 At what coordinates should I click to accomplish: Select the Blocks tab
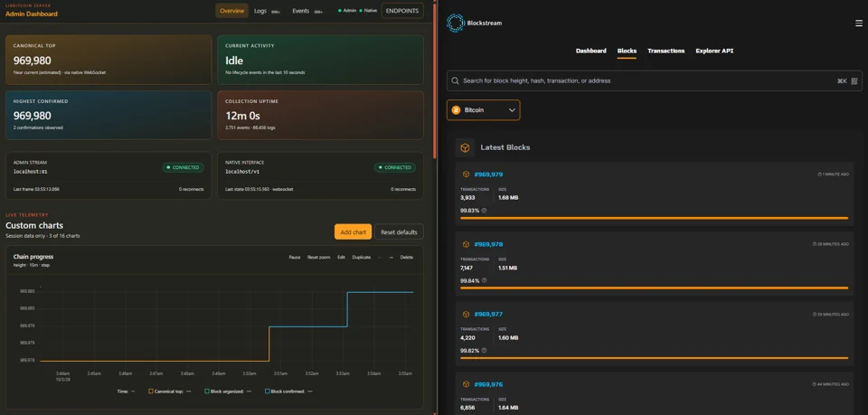pyautogui.click(x=627, y=51)
